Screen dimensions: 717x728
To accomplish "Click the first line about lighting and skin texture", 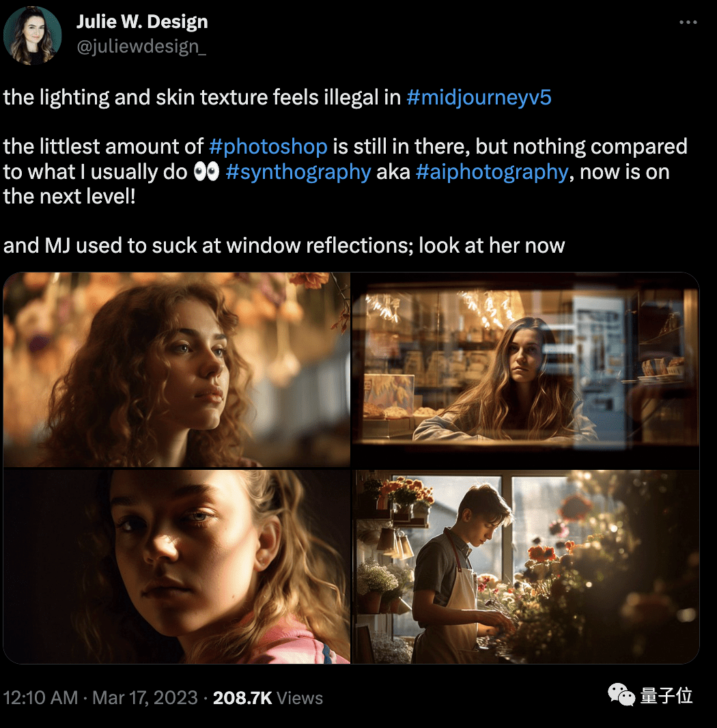I will coord(277,98).
